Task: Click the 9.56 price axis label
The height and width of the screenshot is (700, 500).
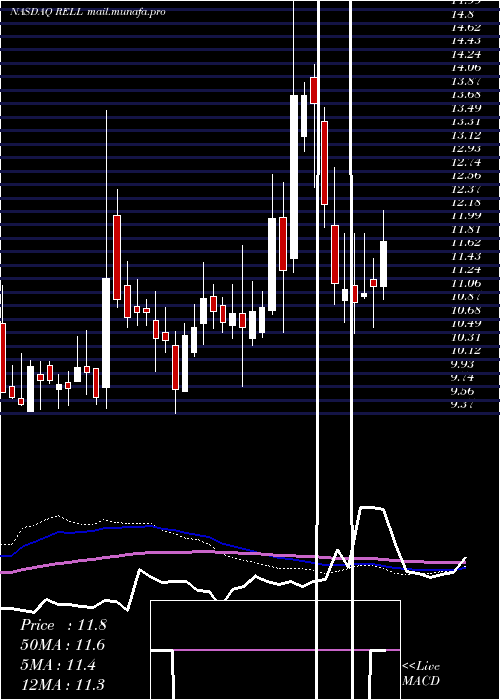Action: 462,391
